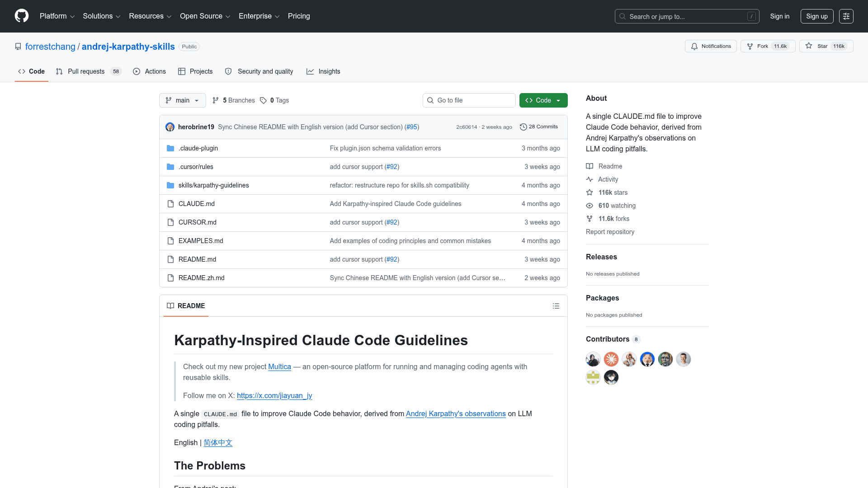Expand the Solutions menu
This screenshot has width=868, height=488.
tap(102, 16)
